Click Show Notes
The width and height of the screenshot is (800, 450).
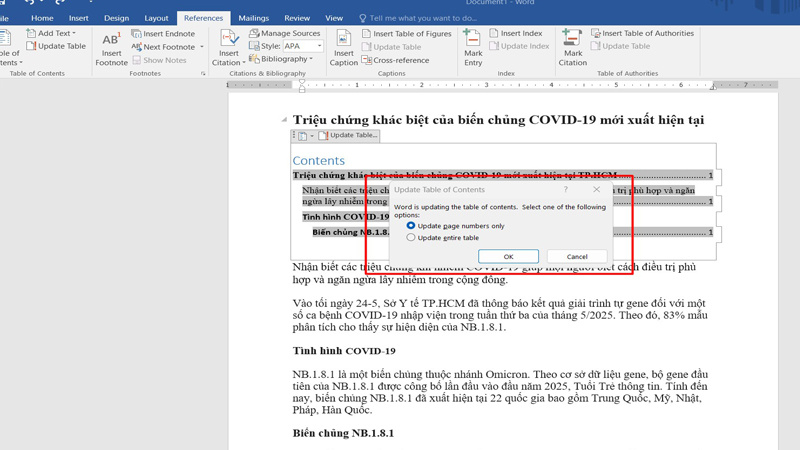click(159, 60)
